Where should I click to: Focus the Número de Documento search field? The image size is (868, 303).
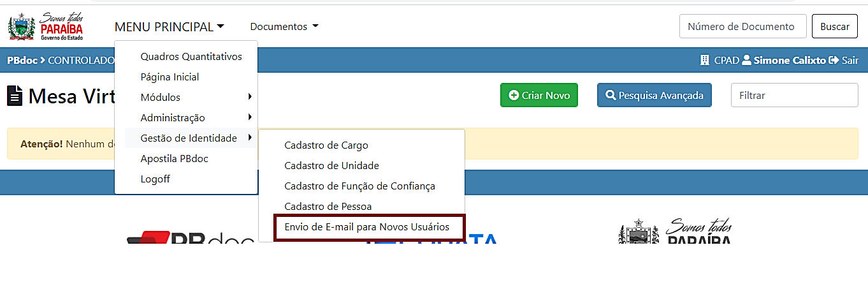(x=742, y=27)
